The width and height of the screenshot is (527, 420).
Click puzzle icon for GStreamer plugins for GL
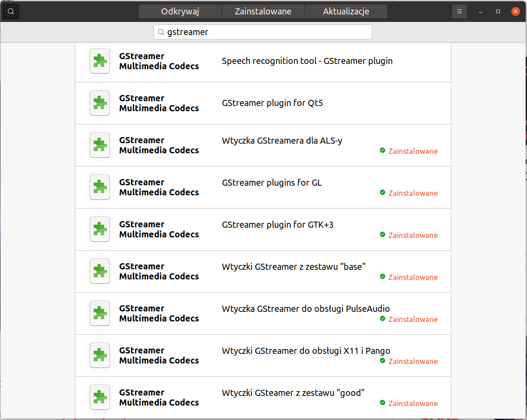100,187
